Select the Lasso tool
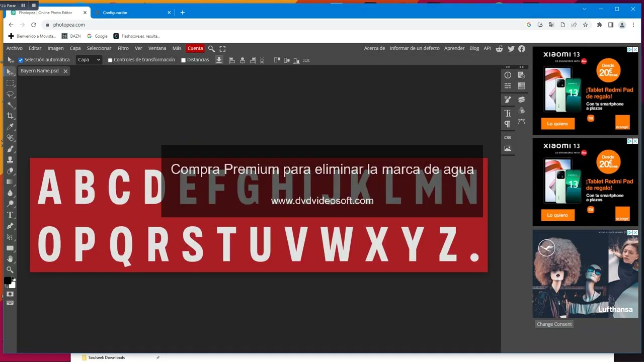Image resolution: width=644 pixels, height=362 pixels. pos(10,94)
